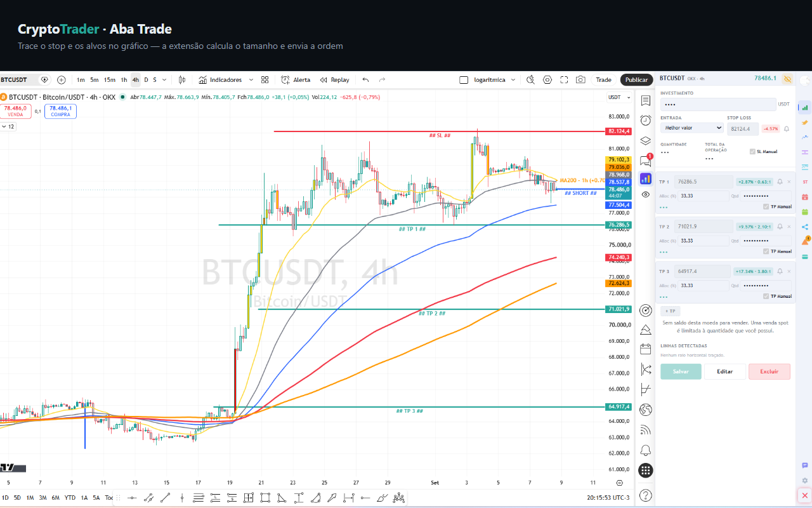
Task: Focus the Investimento input field
Action: point(718,104)
